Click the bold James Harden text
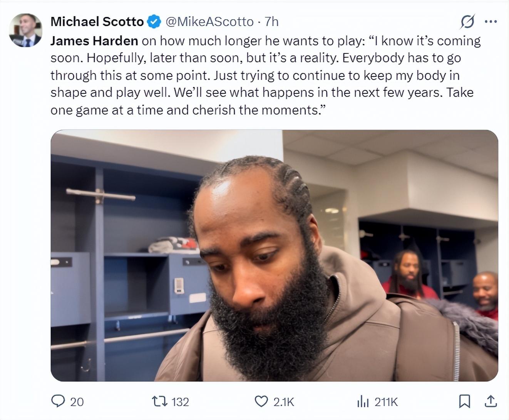Screen dimensions: 509x420 pyautogui.click(x=94, y=41)
